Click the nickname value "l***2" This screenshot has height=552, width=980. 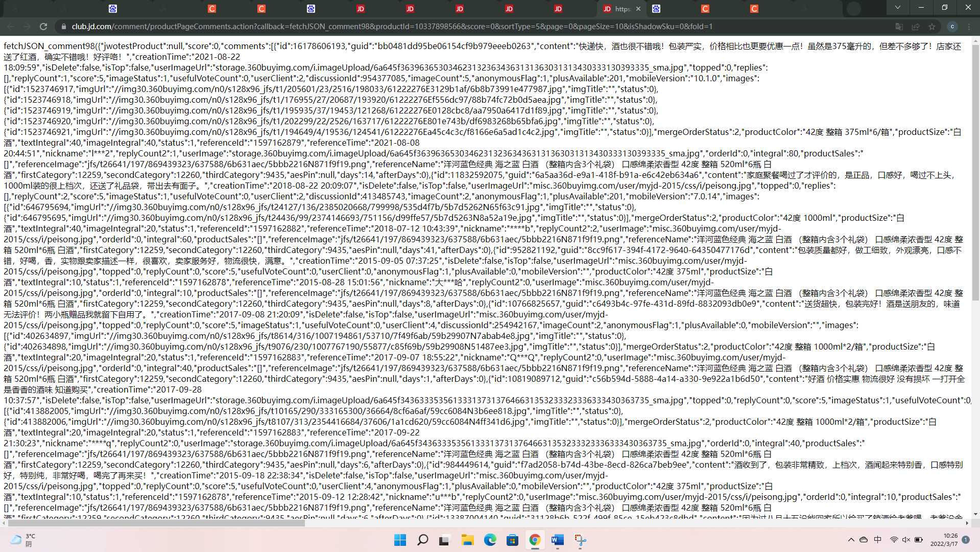click(102, 153)
